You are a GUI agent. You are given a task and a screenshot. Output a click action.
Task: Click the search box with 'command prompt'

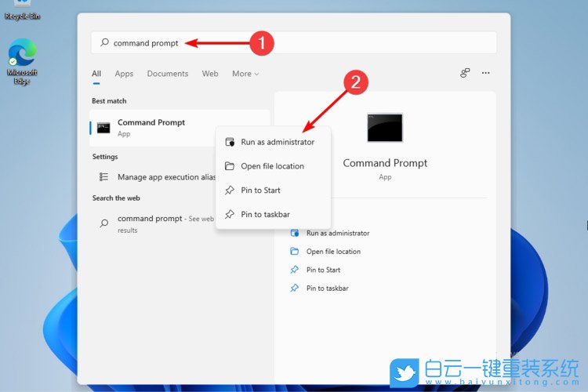[294, 43]
